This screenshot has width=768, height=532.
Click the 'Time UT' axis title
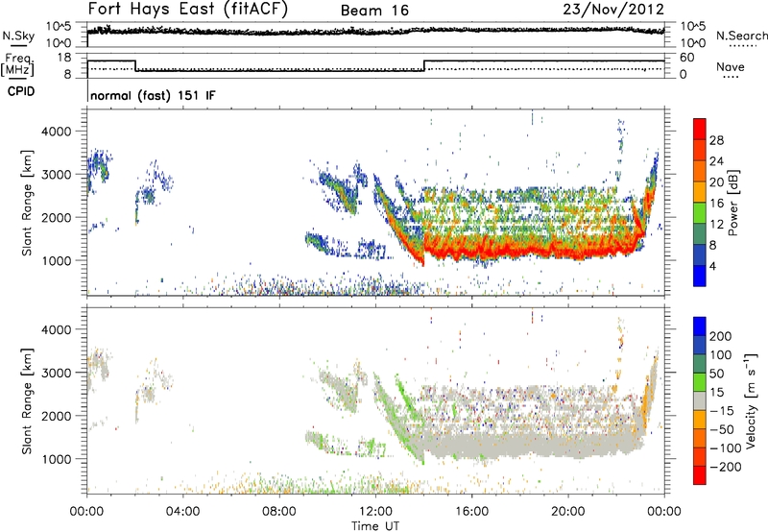pyautogui.click(x=375, y=525)
